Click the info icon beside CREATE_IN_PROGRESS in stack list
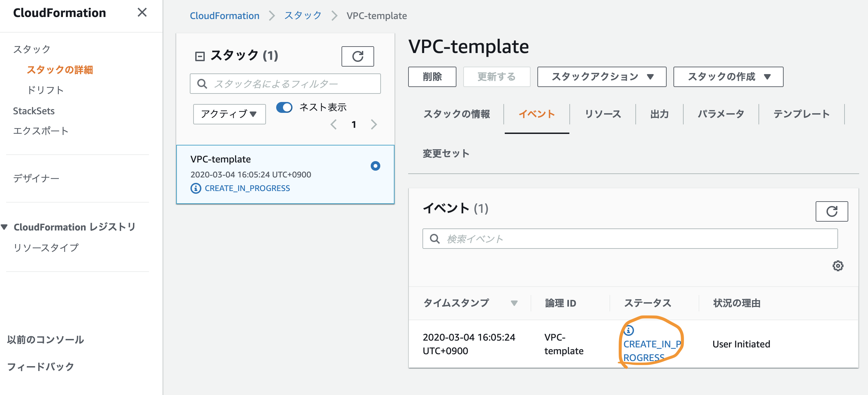The image size is (868, 395). tap(196, 188)
